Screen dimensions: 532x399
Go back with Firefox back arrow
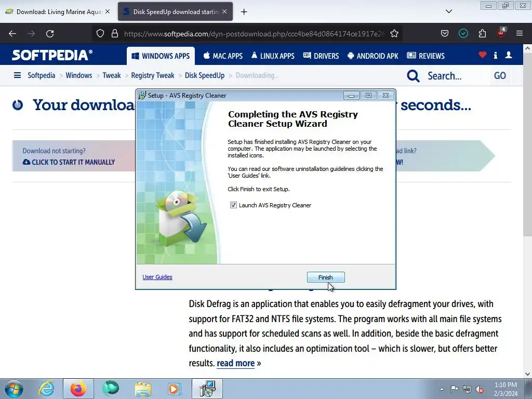12,34
